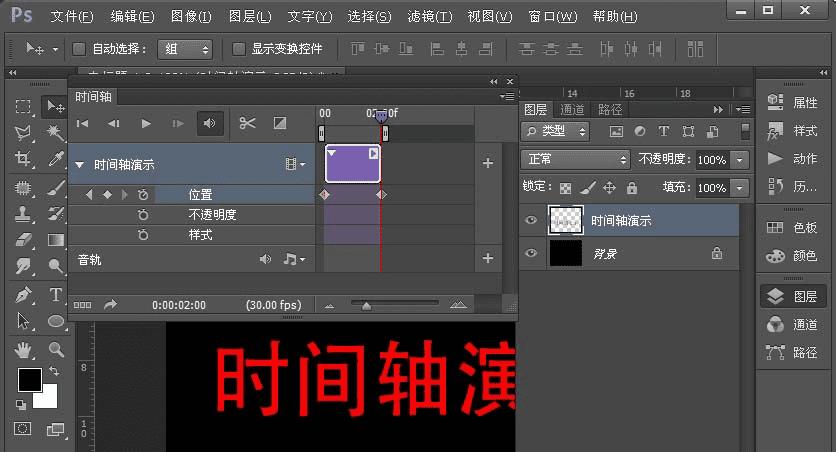Open the 色板 panel button
Screen dimensions: 836x452
pos(793,228)
